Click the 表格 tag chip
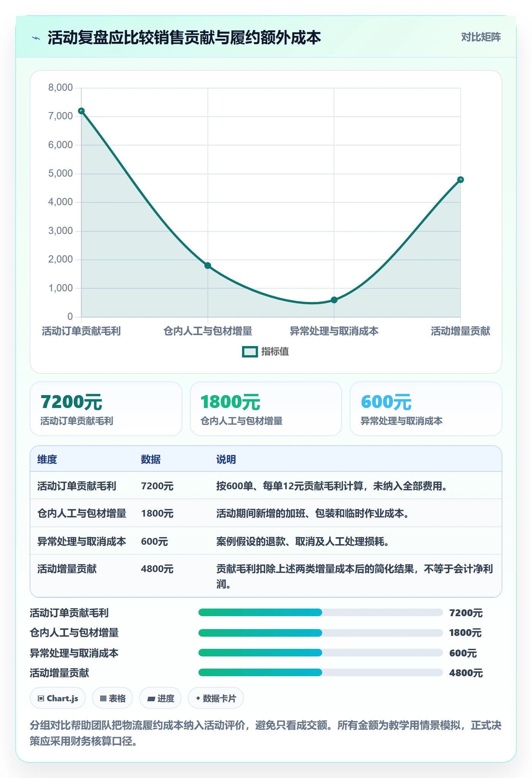Screen dimensions: 532x778 (112, 698)
